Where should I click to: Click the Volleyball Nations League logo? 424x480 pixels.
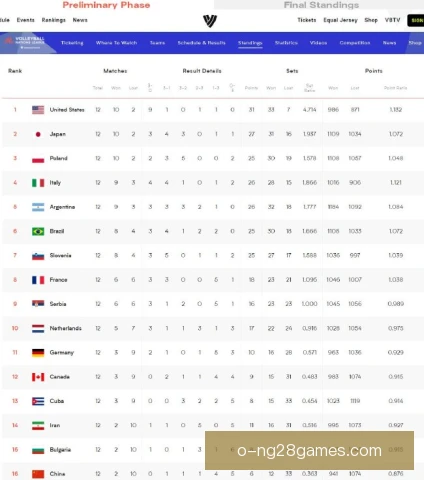tap(25, 42)
